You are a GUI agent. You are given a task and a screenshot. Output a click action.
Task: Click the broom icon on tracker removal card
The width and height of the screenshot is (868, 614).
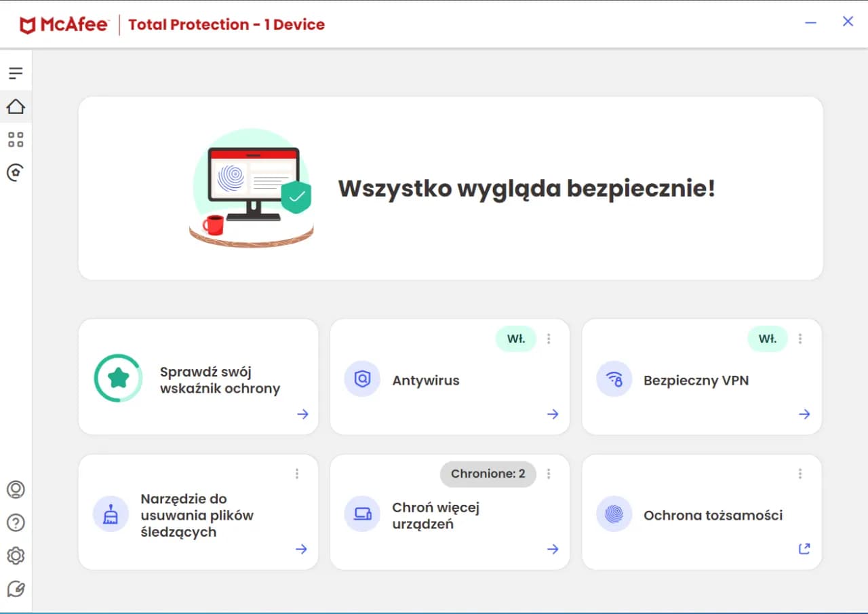pos(110,514)
